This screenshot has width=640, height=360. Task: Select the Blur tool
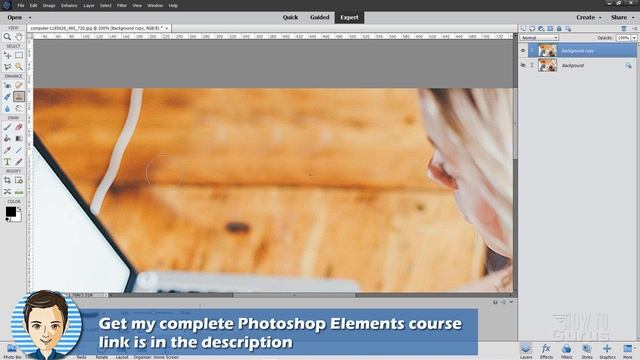(7, 108)
